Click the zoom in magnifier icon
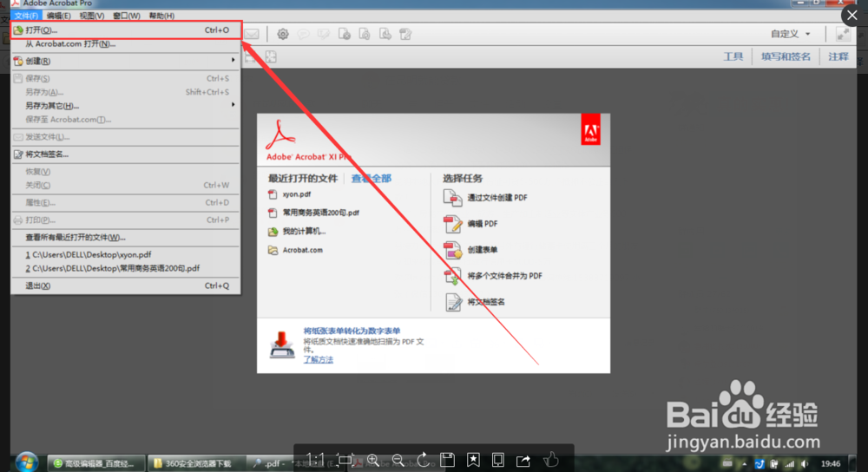 coord(373,460)
